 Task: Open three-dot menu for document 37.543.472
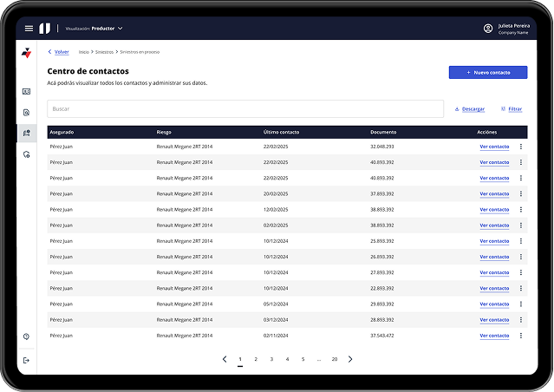[521, 336]
